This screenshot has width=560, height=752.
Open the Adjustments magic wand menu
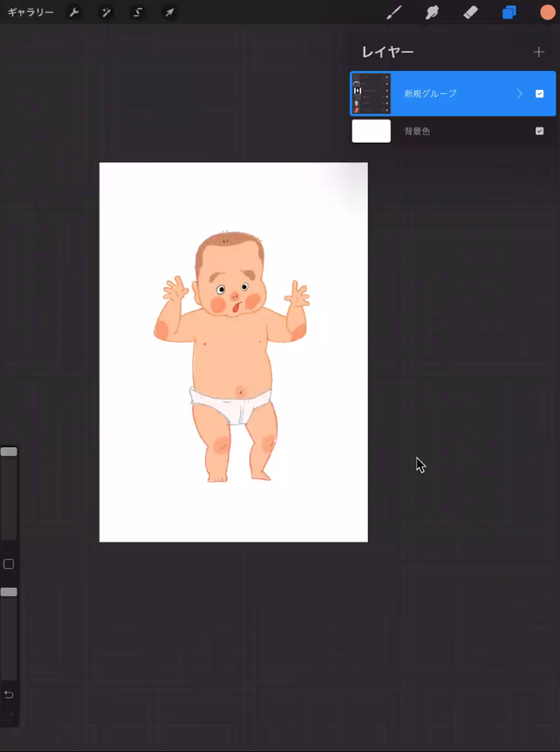point(106,13)
